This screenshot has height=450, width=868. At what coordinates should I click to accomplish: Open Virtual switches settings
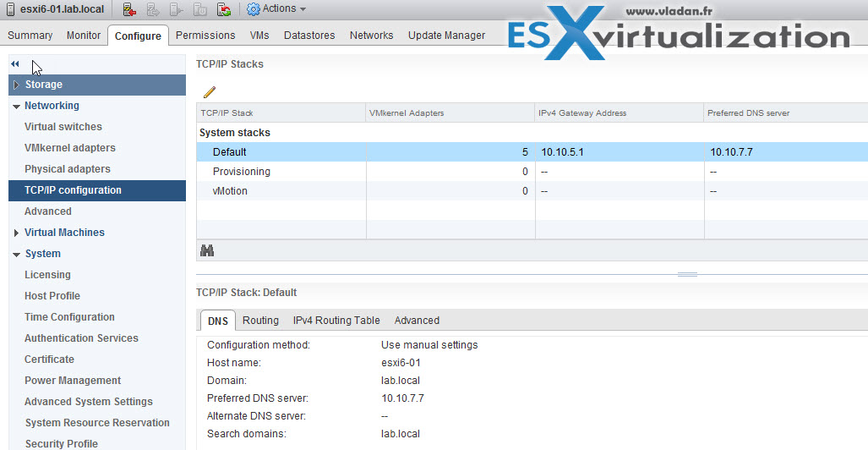[x=63, y=127]
